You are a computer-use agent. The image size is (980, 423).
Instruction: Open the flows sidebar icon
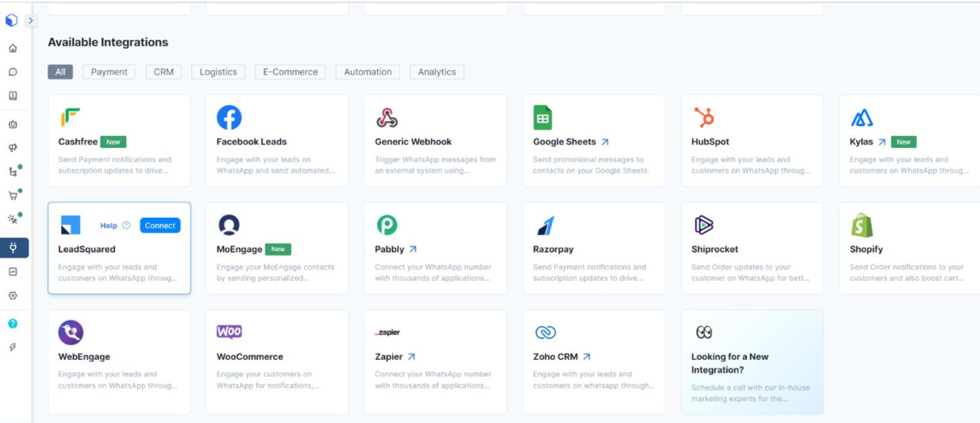13,172
